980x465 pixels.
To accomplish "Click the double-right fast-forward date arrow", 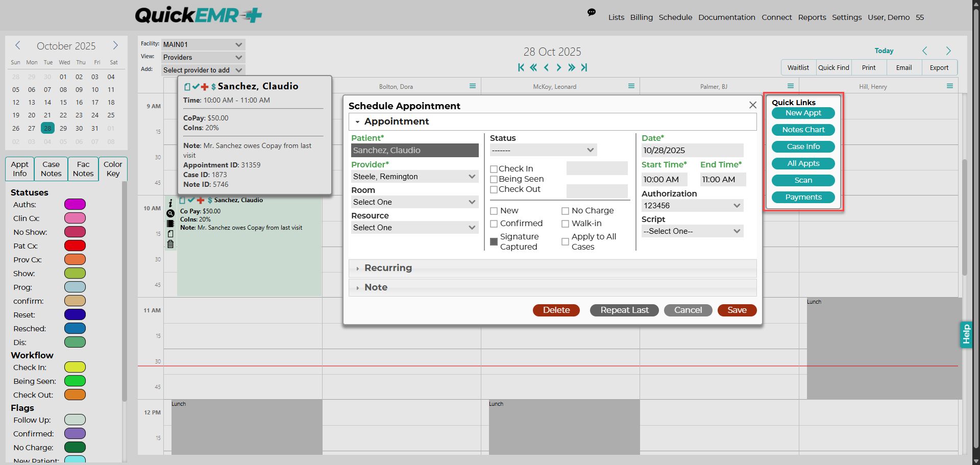I will (572, 67).
